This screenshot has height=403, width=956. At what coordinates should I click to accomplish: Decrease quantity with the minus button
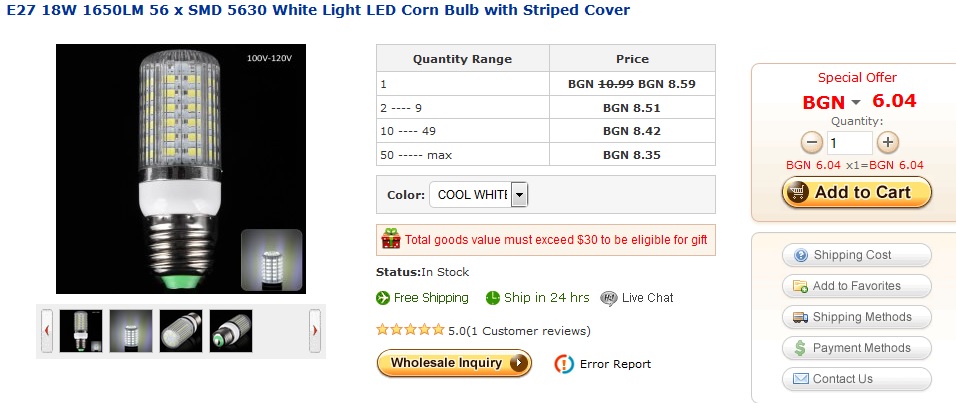pyautogui.click(x=812, y=143)
